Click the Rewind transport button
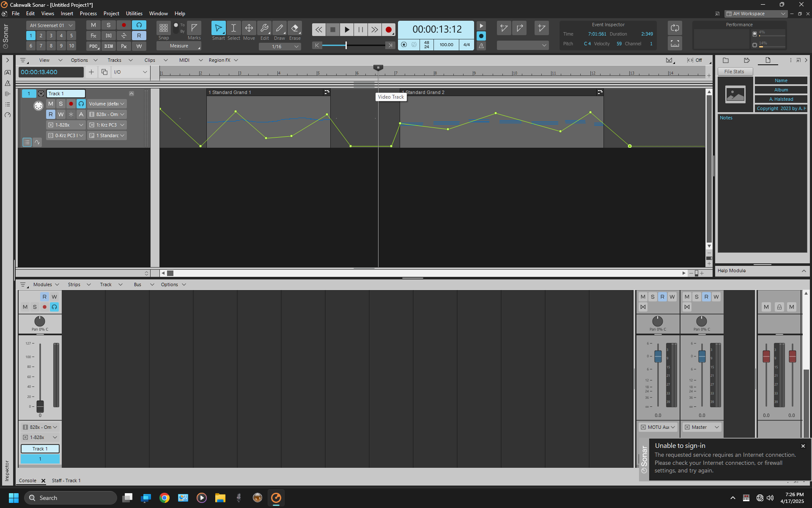 pyautogui.click(x=318, y=30)
